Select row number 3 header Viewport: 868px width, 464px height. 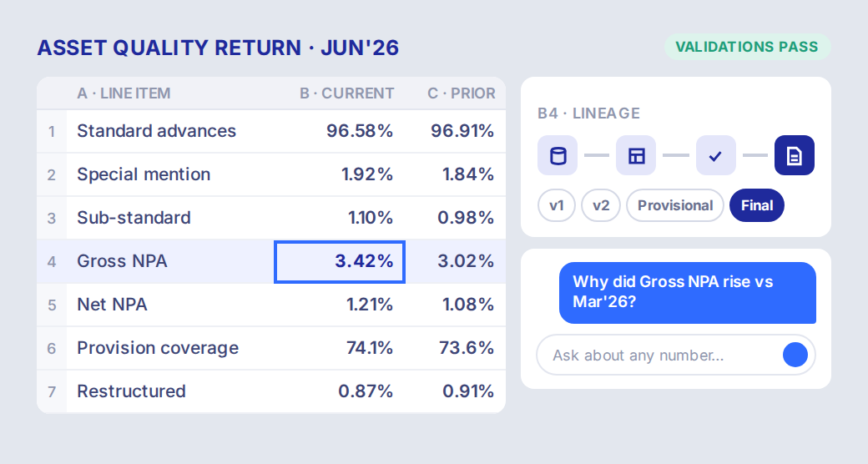pos(52,218)
